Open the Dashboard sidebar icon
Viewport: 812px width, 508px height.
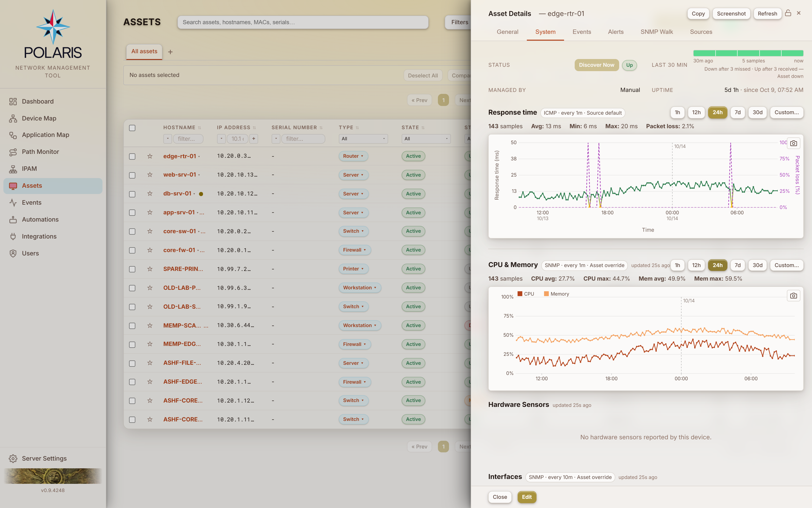click(x=13, y=101)
